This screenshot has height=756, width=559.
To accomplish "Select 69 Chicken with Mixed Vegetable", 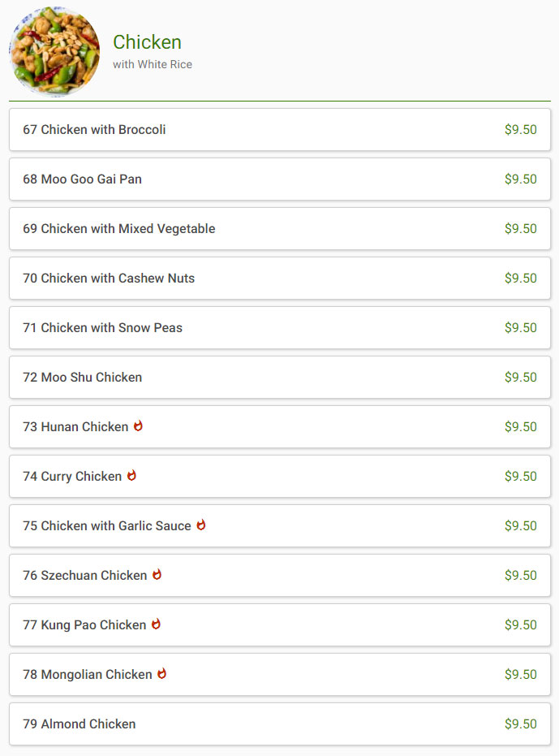I will (279, 228).
